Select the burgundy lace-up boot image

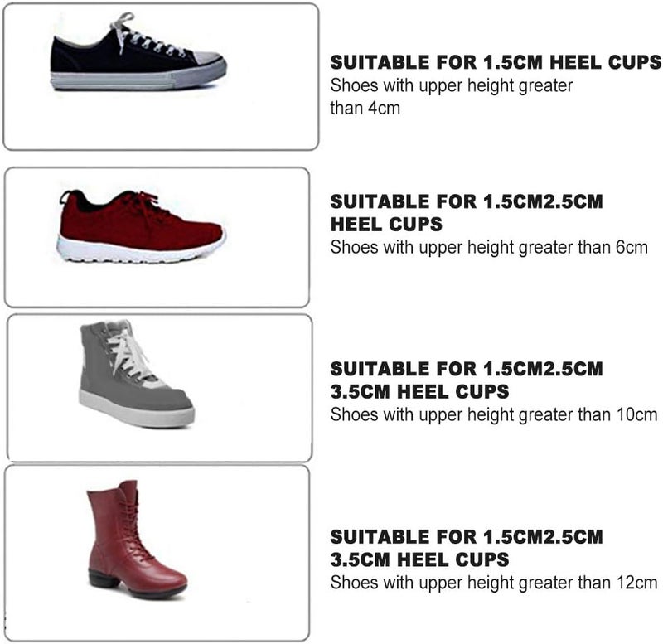[137, 539]
